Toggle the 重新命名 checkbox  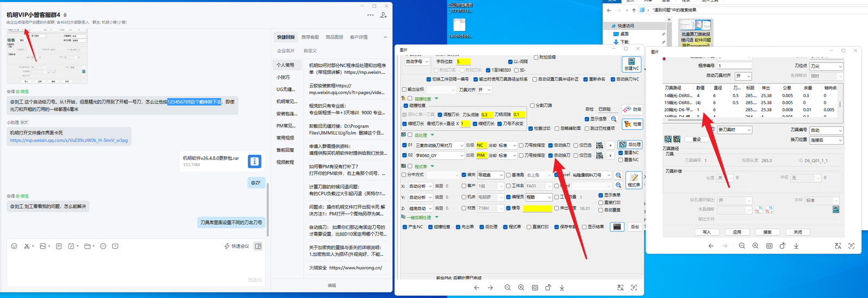coord(585,79)
